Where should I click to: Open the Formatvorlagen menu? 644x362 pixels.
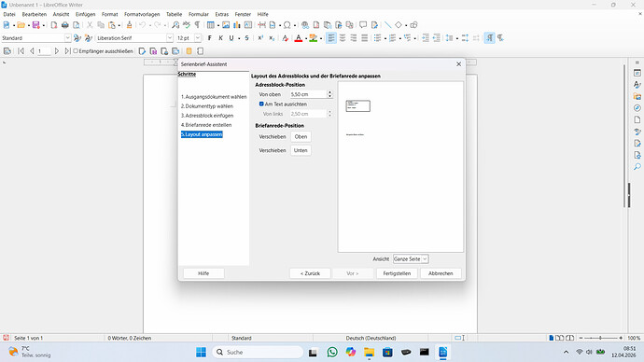pyautogui.click(x=142, y=14)
